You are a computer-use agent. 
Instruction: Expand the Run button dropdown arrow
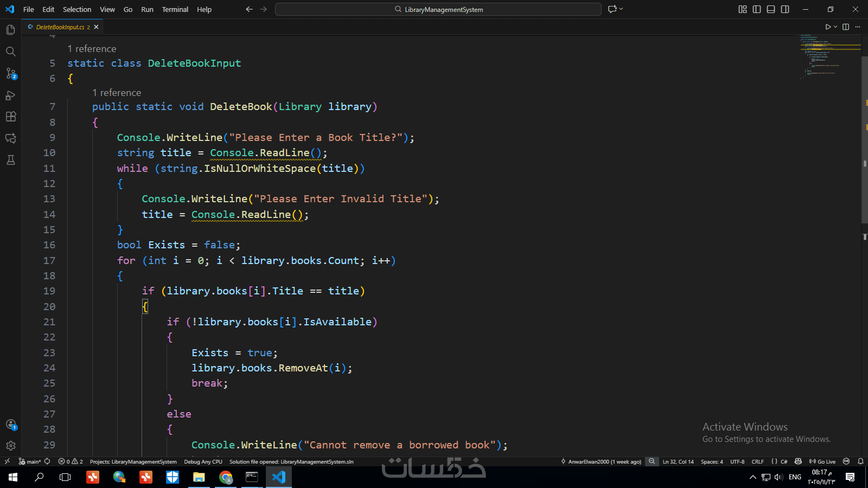[835, 27]
